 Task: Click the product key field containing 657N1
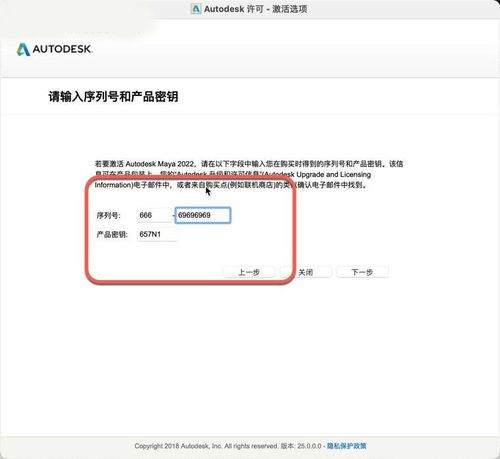point(157,234)
